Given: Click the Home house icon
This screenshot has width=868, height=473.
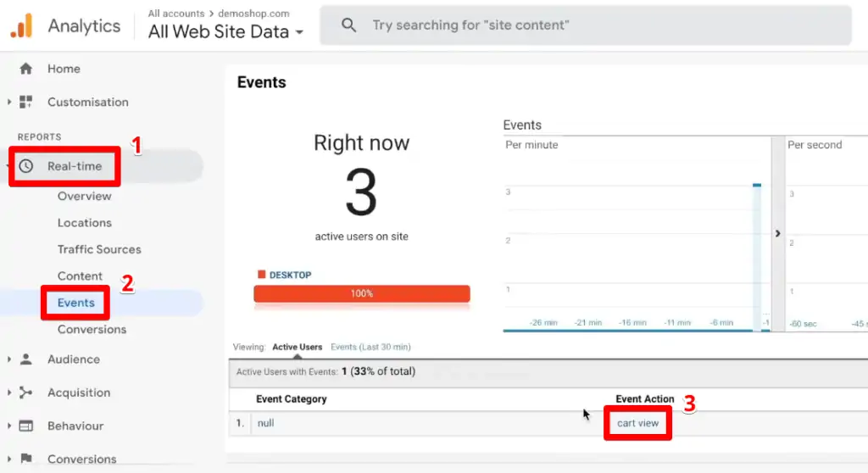Looking at the screenshot, I should click(x=25, y=69).
